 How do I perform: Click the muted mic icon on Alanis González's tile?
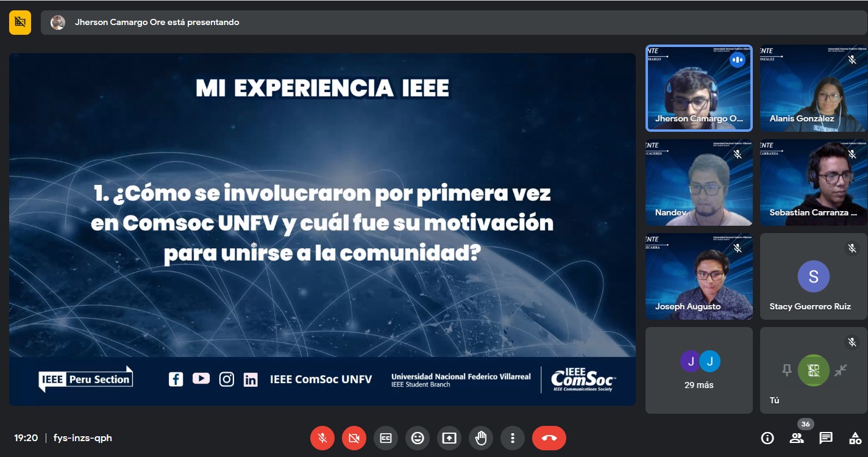click(x=852, y=60)
